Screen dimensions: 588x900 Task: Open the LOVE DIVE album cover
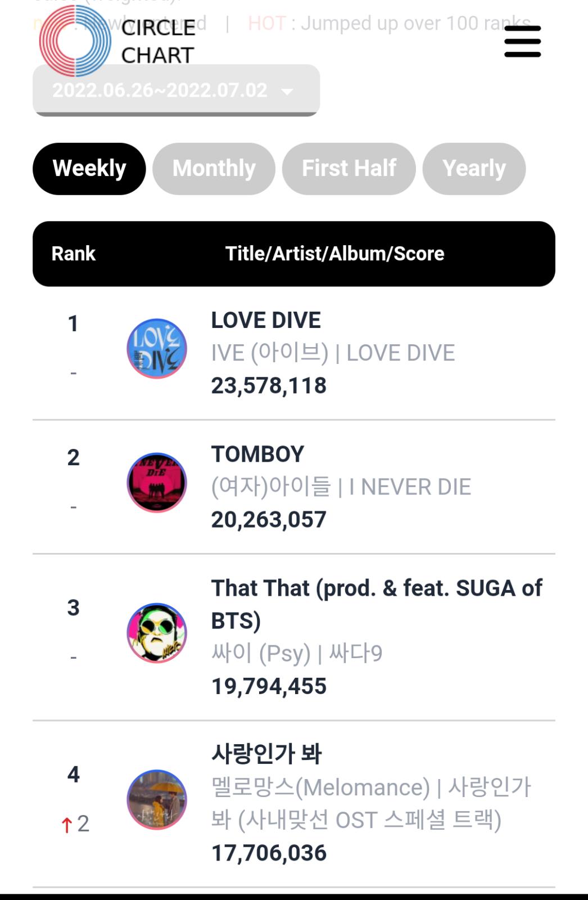pyautogui.click(x=157, y=349)
